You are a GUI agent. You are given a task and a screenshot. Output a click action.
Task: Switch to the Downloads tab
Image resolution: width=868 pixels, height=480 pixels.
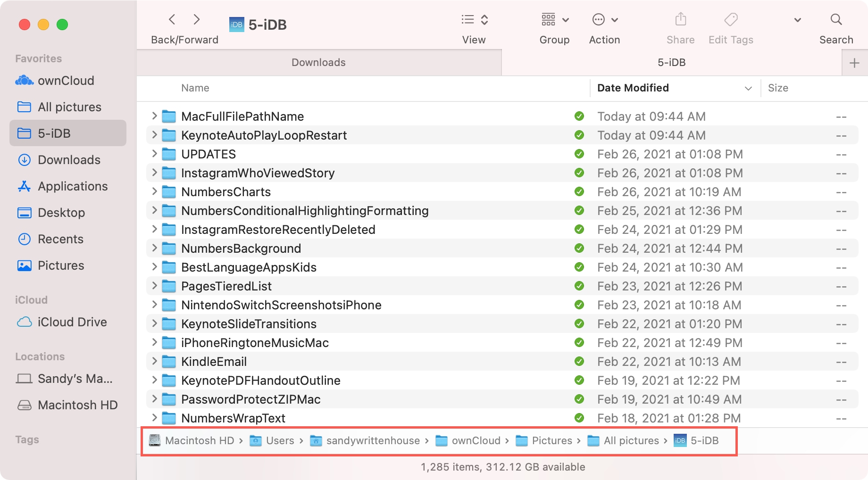coord(319,62)
